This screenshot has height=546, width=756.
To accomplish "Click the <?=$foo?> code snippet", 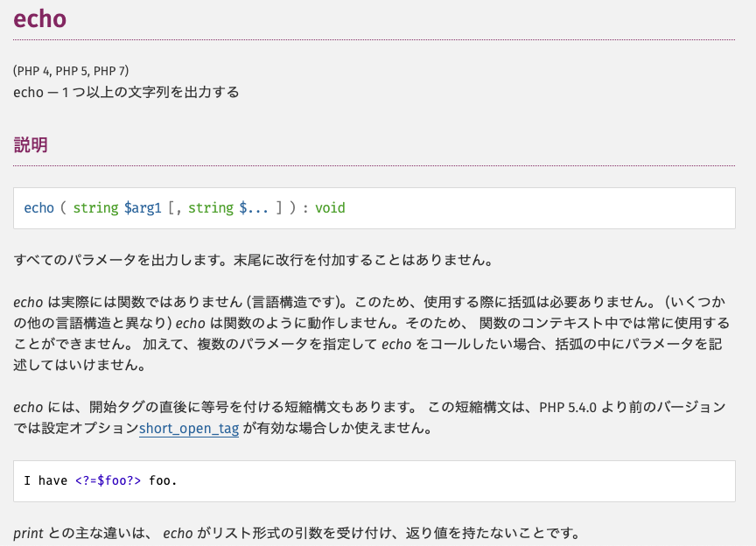I will (108, 480).
